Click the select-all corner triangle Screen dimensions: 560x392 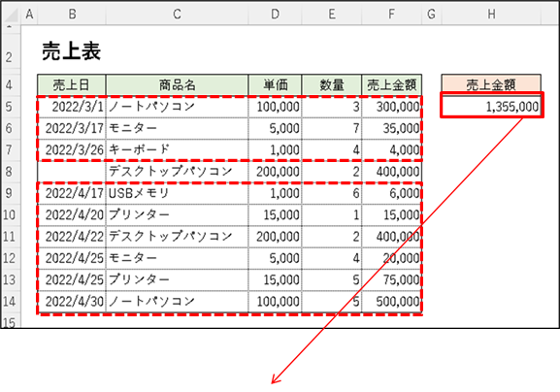(11, 15)
